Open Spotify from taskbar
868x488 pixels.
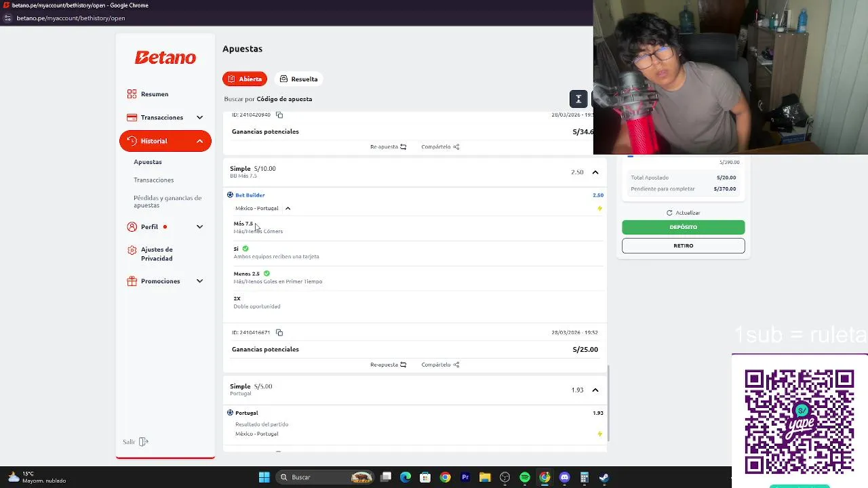click(x=525, y=477)
